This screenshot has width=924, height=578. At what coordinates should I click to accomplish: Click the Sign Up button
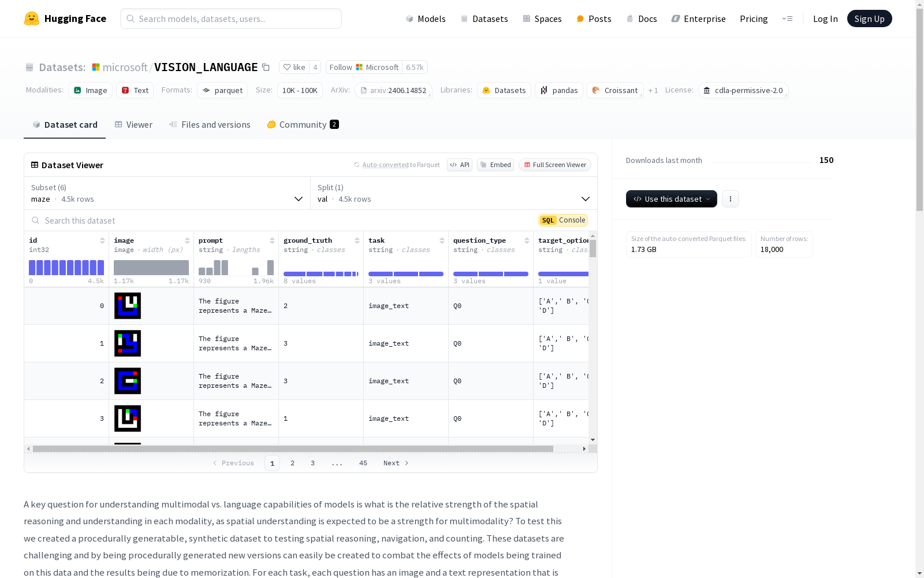pos(869,18)
